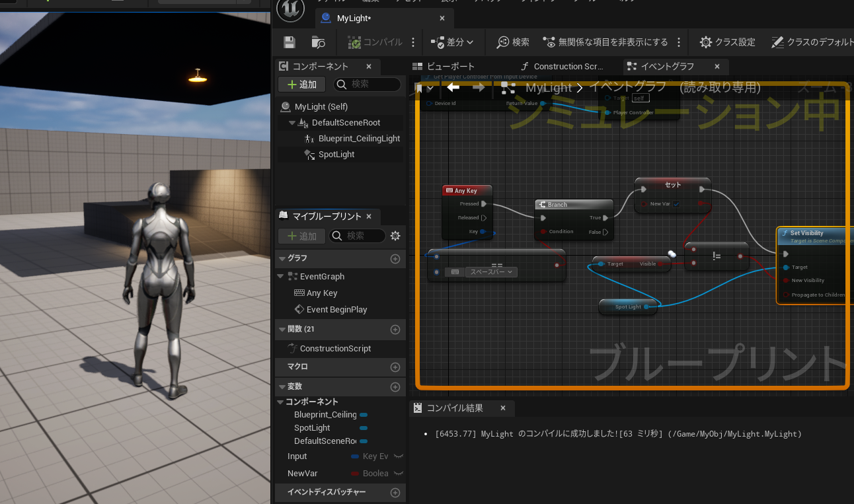Toggle 無関係な項目を非表示にする (hide unrelated)

pyautogui.click(x=605, y=42)
